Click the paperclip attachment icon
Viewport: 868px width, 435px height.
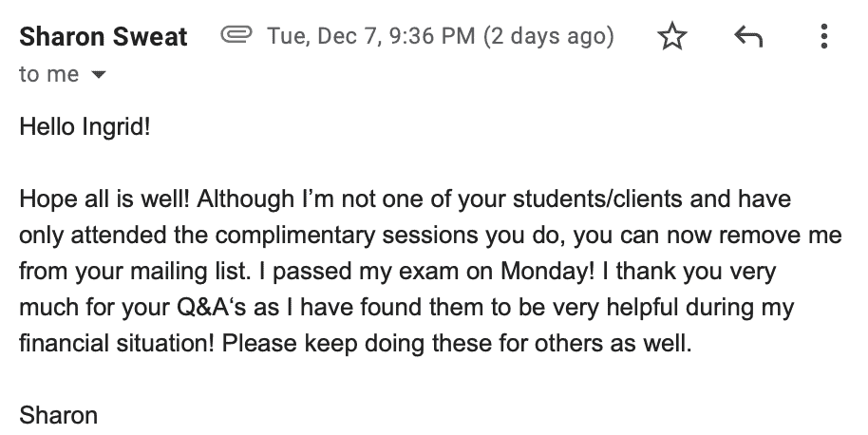[x=235, y=36]
